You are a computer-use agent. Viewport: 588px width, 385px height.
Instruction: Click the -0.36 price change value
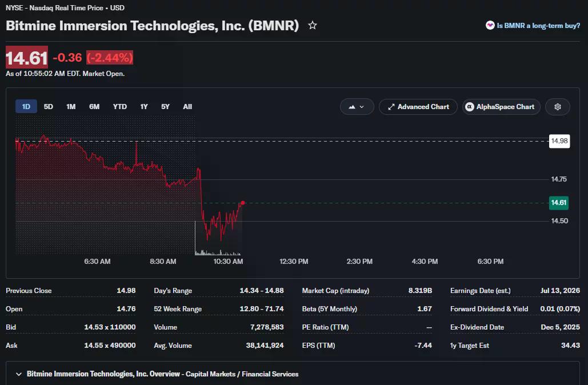[x=67, y=58]
